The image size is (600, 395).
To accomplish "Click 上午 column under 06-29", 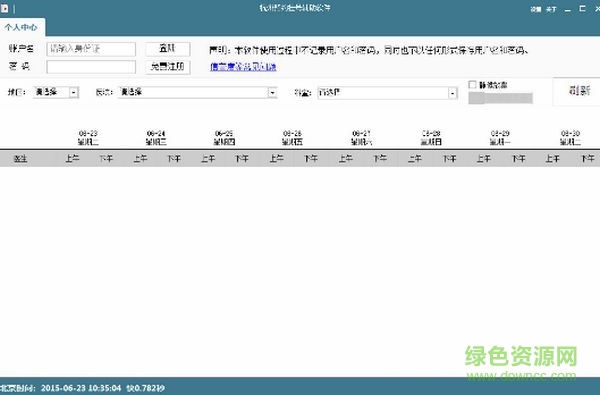I will (x=484, y=158).
